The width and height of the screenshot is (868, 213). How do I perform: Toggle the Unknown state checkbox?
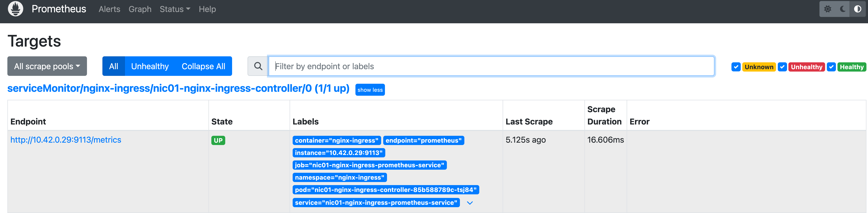(736, 67)
